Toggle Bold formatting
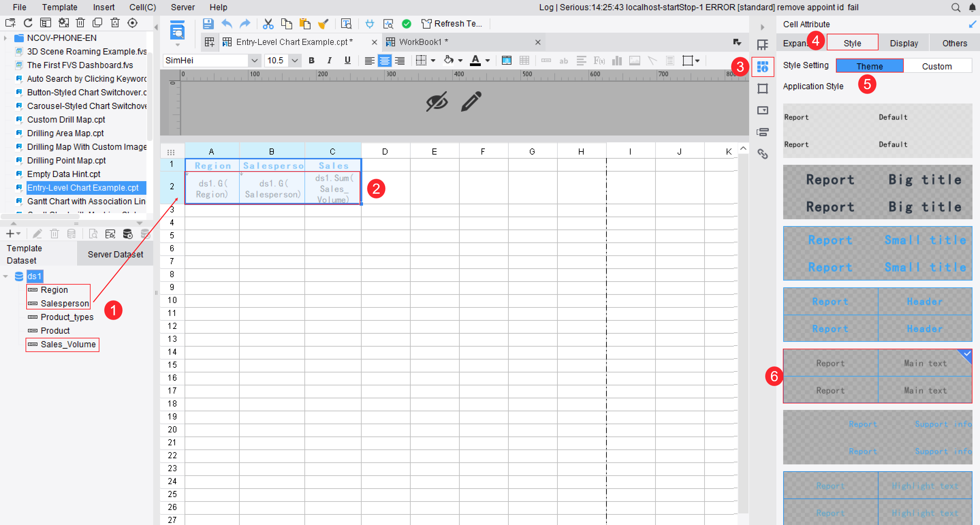 click(312, 60)
